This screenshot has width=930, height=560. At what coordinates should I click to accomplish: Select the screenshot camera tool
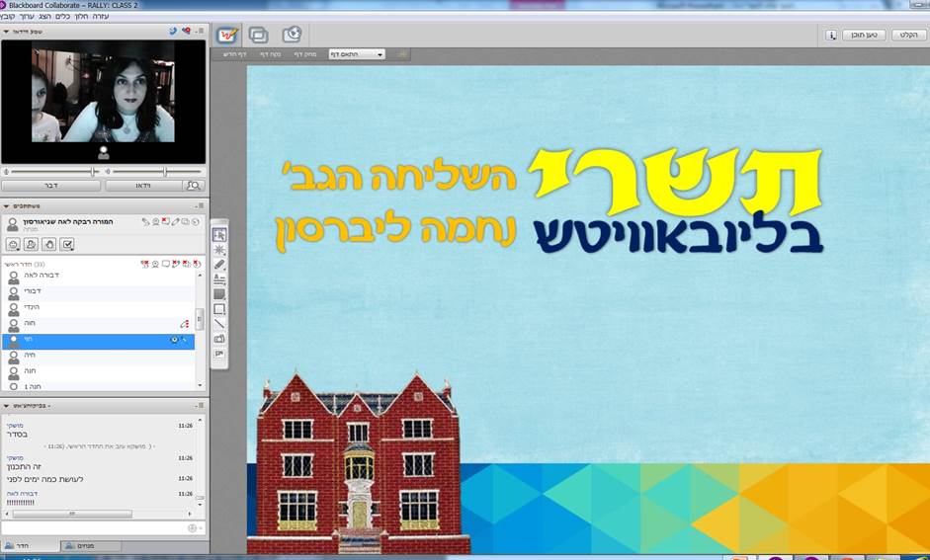219,339
